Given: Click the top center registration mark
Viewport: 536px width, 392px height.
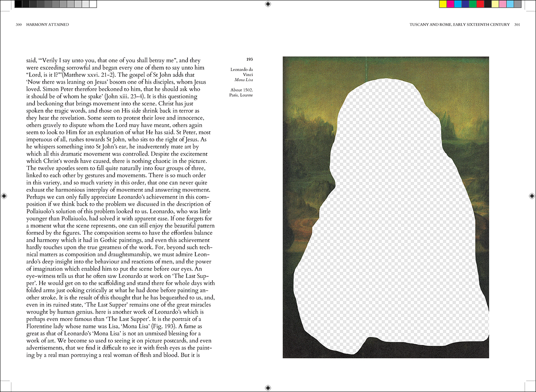Looking at the screenshot, I should click(268, 4).
